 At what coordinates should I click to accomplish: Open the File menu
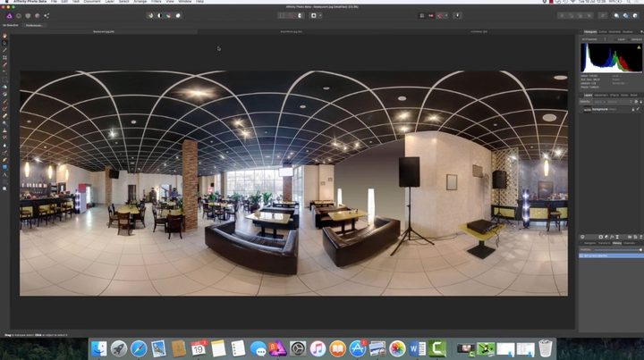pyautogui.click(x=54, y=2)
